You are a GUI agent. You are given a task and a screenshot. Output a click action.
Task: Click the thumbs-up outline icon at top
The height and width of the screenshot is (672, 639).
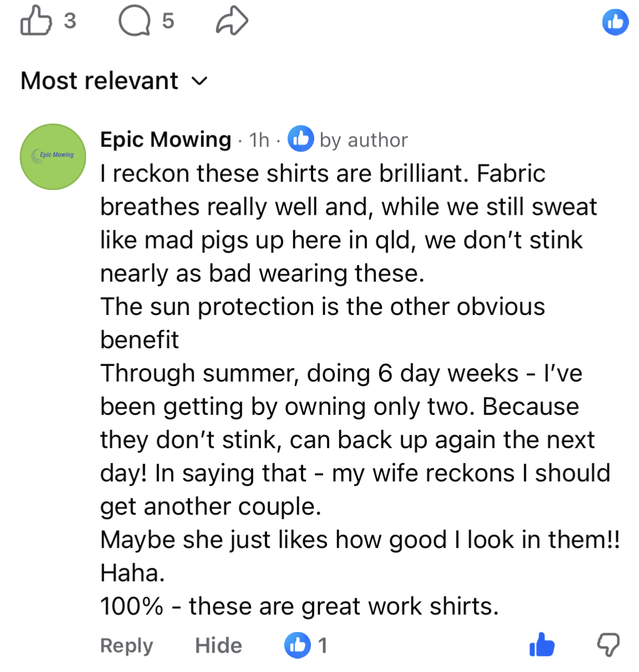(36, 21)
